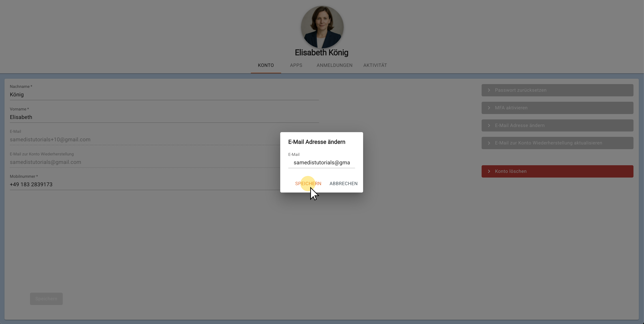Go to the AKTIVITÄT tab
The width and height of the screenshot is (644, 324).
pyautogui.click(x=375, y=65)
